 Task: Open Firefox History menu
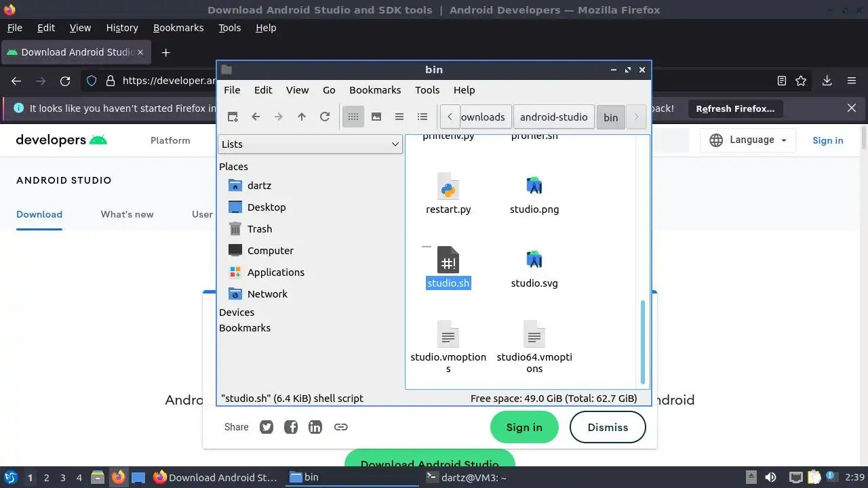point(122,28)
